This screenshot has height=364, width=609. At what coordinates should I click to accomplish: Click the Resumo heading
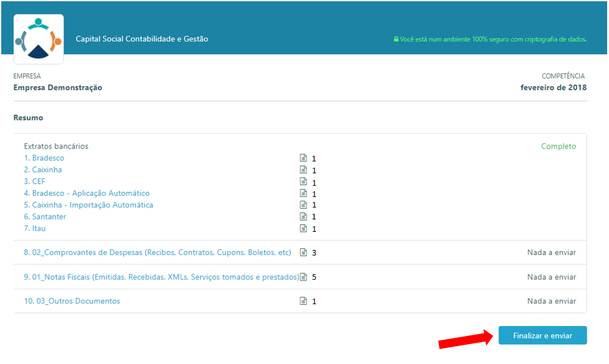coord(28,118)
